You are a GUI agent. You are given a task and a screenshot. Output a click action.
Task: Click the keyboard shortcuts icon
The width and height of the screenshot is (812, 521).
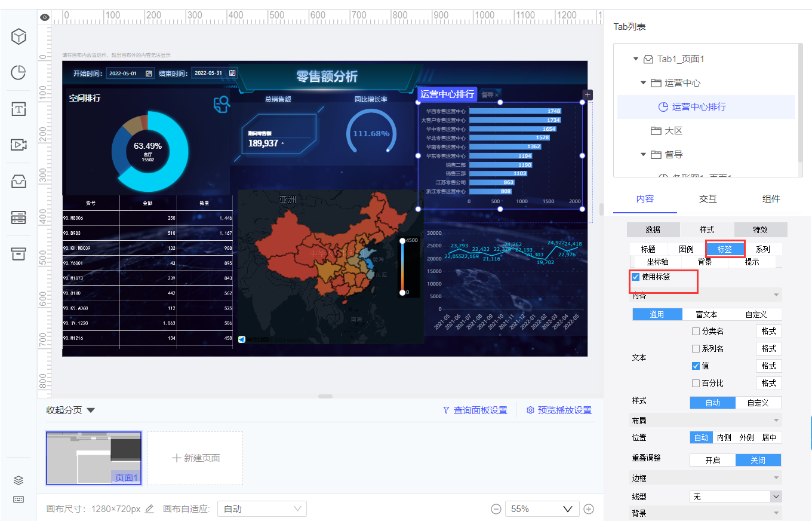(19, 499)
